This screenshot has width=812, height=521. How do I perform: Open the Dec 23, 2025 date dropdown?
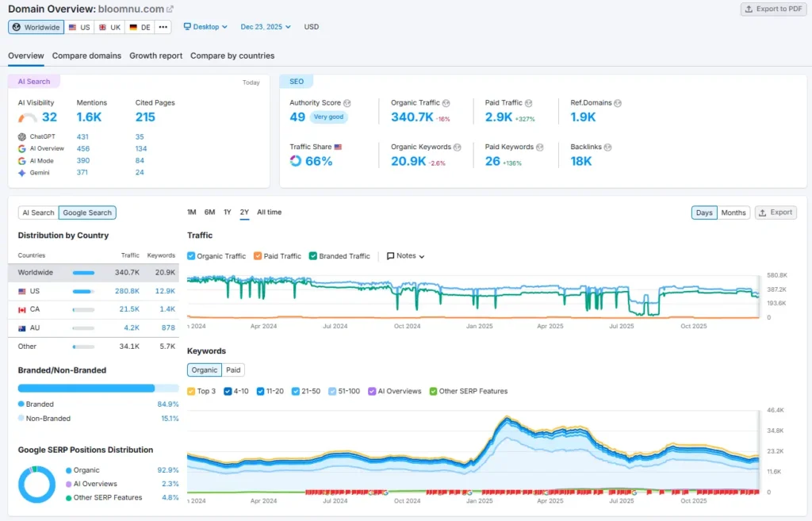(266, 26)
